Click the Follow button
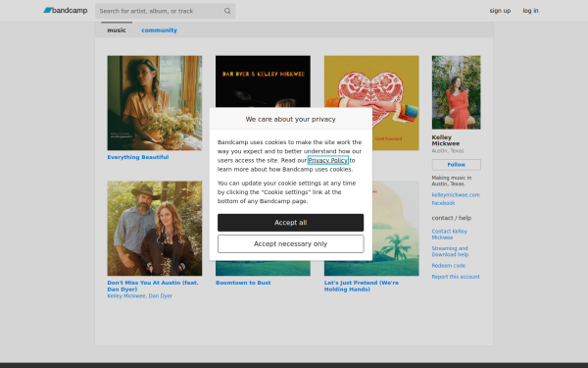588x368 pixels. 456,165
